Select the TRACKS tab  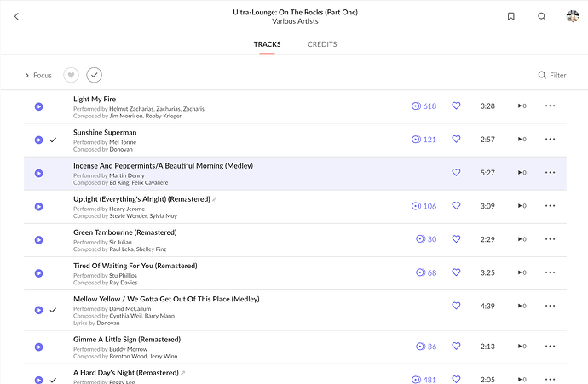(x=267, y=44)
